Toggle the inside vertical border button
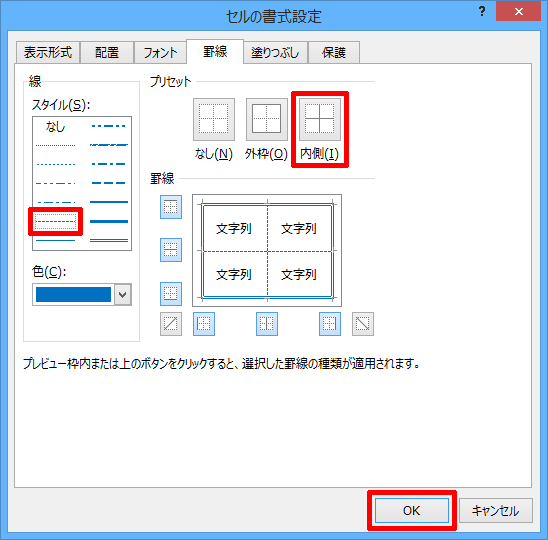548x540 pixels. click(267, 324)
